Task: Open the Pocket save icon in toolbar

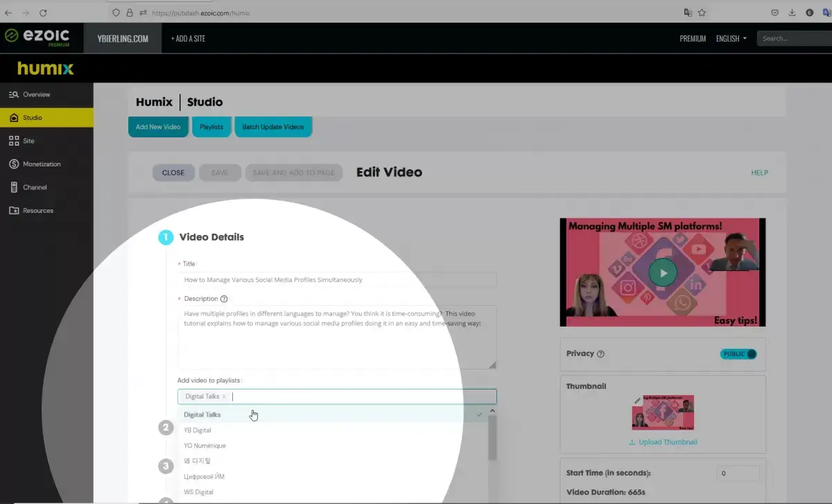Action: (x=775, y=12)
